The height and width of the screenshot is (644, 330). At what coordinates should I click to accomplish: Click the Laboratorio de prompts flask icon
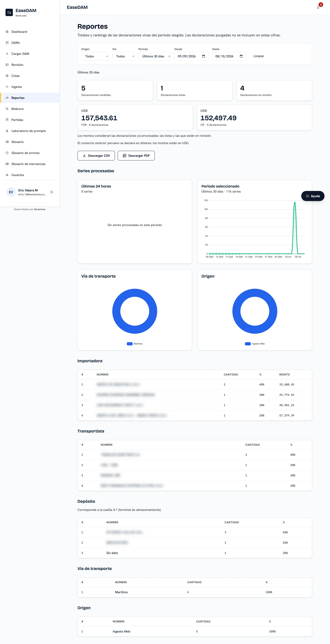click(7, 131)
